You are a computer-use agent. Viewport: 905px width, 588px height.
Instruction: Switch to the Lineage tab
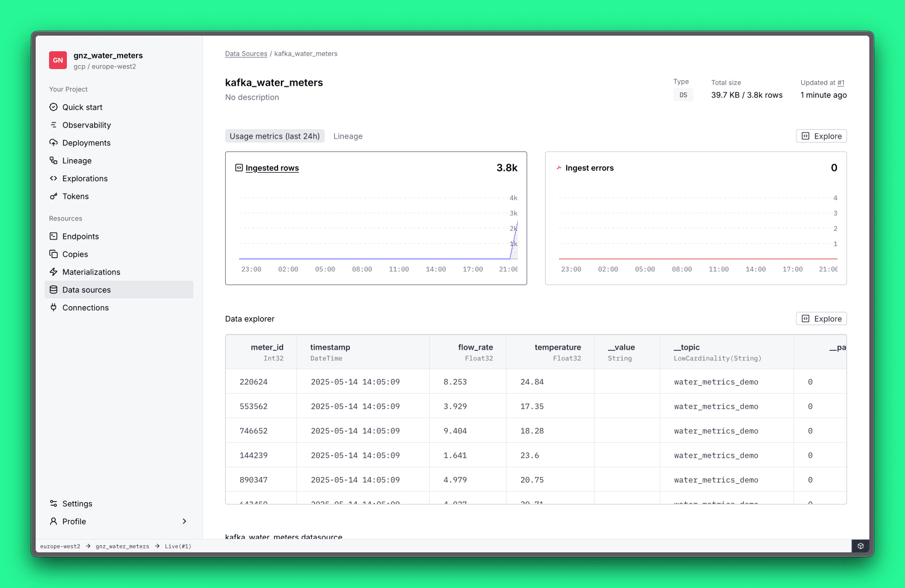(x=348, y=136)
